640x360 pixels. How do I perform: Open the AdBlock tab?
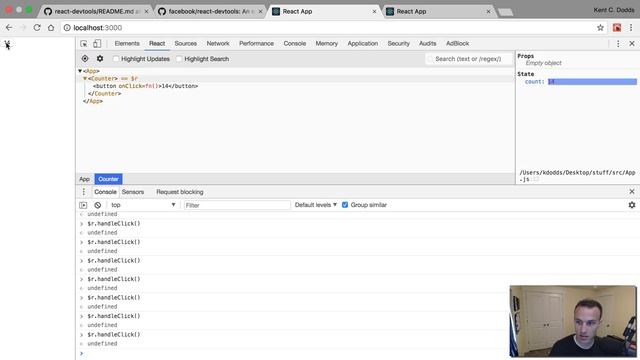pos(457,44)
